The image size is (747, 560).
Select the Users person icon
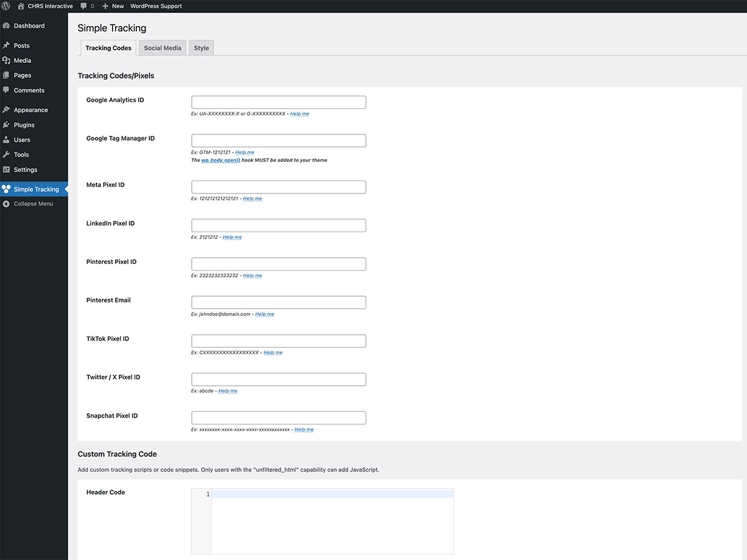click(x=6, y=140)
